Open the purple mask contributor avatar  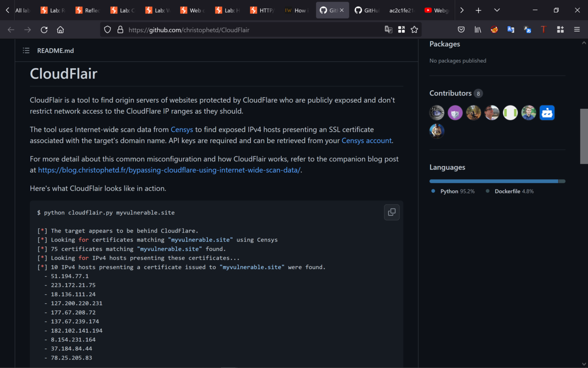[455, 113]
